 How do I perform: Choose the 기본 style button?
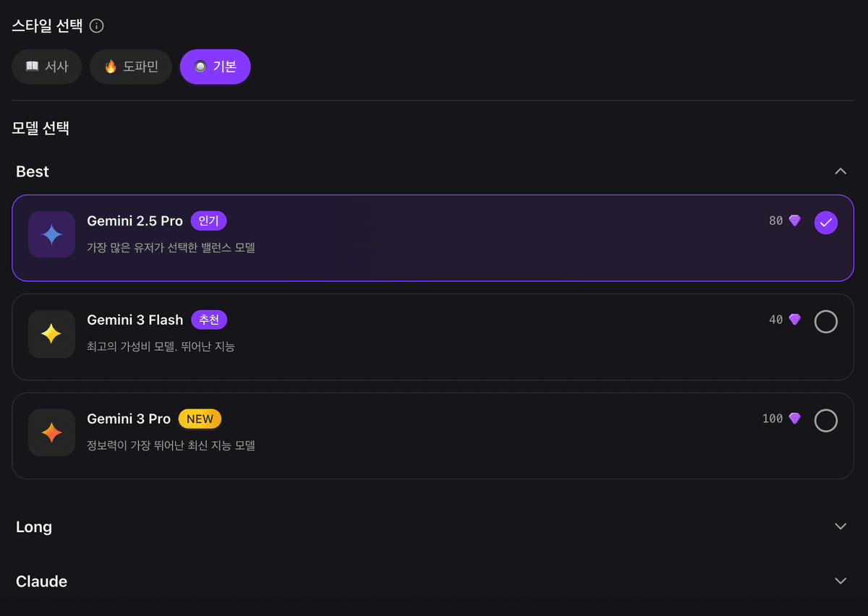coord(216,67)
